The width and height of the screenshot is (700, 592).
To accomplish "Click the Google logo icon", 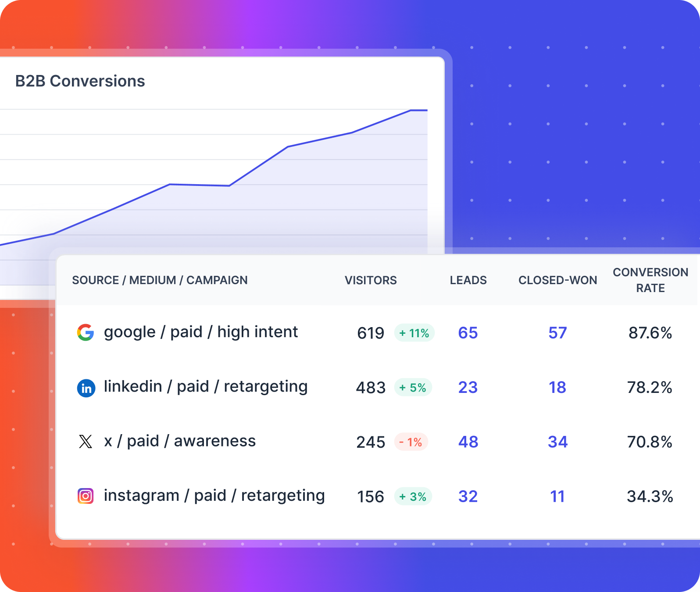I will click(86, 333).
